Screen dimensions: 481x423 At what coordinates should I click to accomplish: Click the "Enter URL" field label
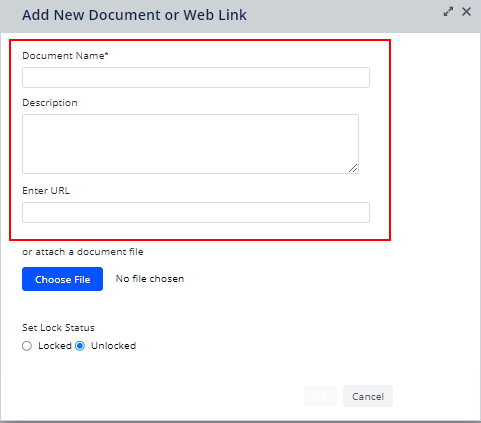pos(46,191)
